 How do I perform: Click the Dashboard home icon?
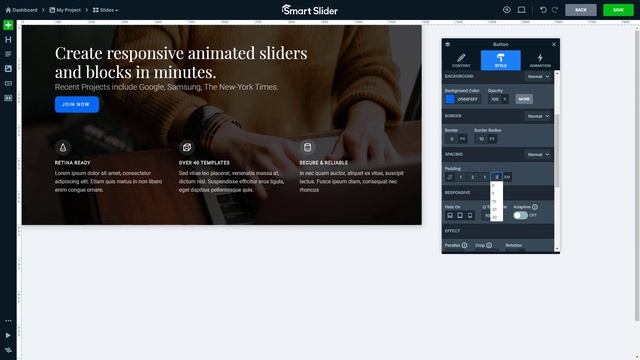[8, 10]
